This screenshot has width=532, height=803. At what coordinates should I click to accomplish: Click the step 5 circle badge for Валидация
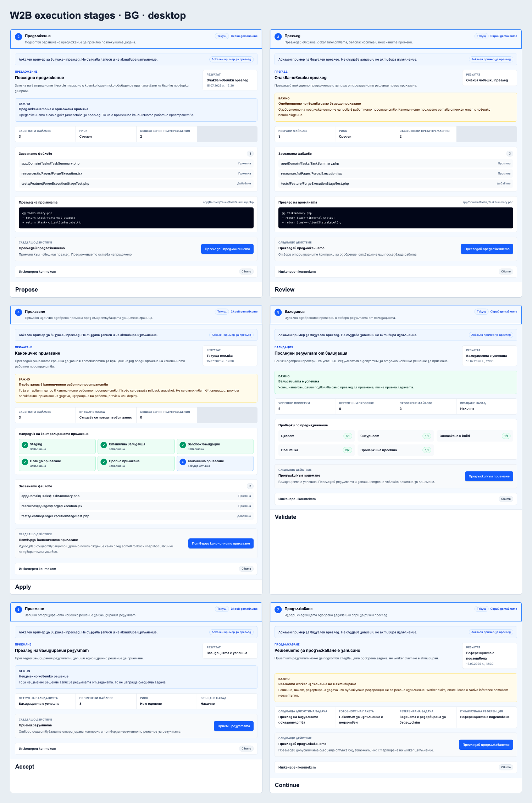point(278,312)
